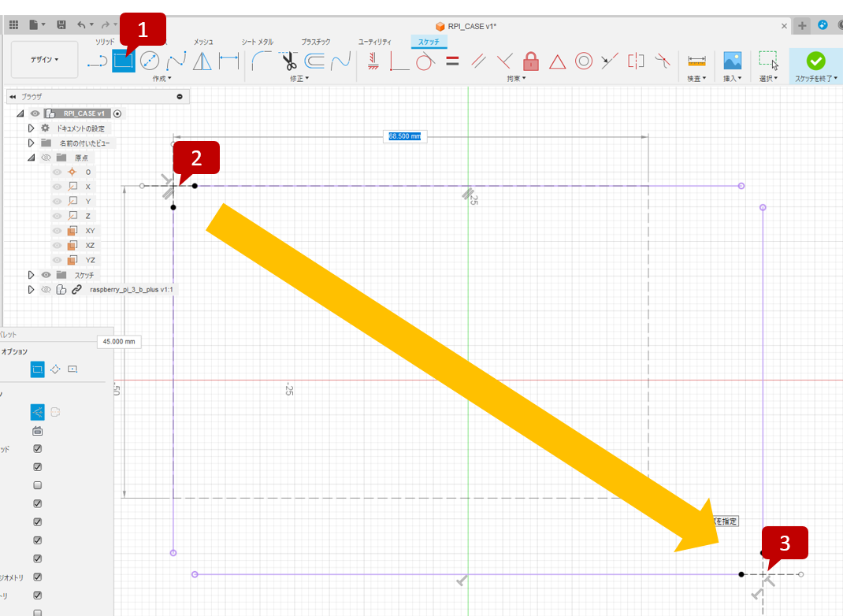Screen dimensions: 843x616
Task: Switch to the プラスチック tab
Action: (316, 42)
